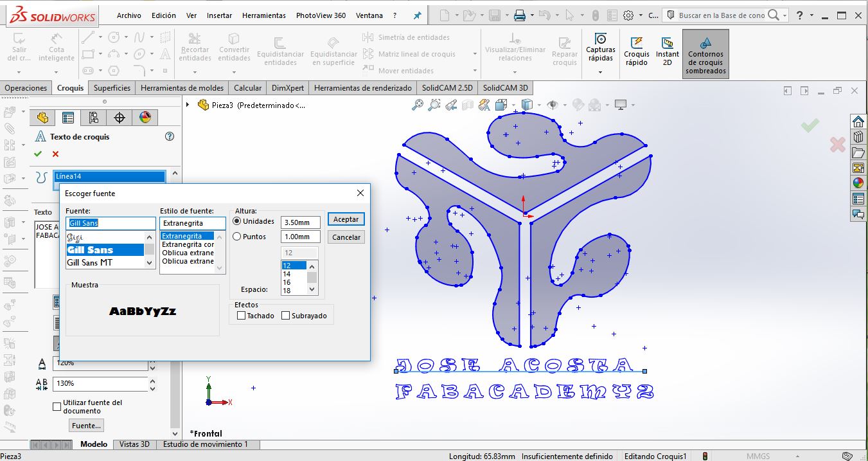The image size is (868, 461).
Task: Open SolidWorks Resources home icon in task pane
Action: [858, 122]
